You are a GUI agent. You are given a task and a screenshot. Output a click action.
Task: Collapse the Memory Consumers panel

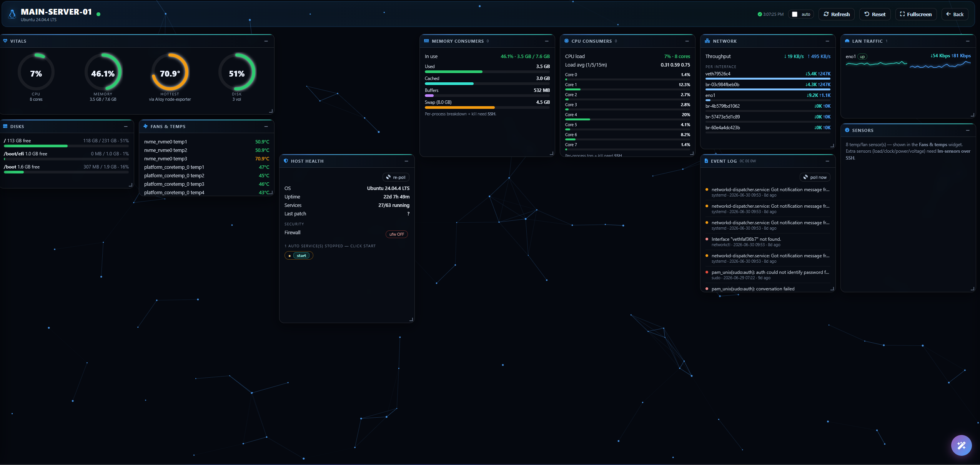click(x=547, y=41)
